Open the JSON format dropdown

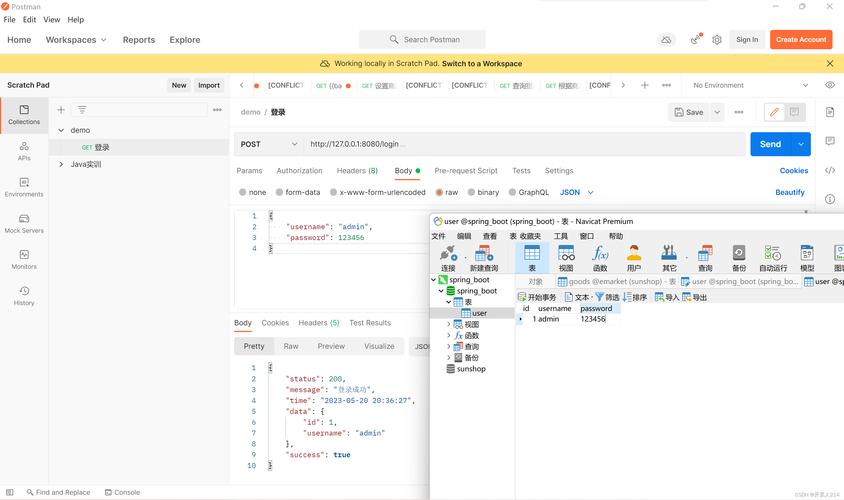pos(576,192)
